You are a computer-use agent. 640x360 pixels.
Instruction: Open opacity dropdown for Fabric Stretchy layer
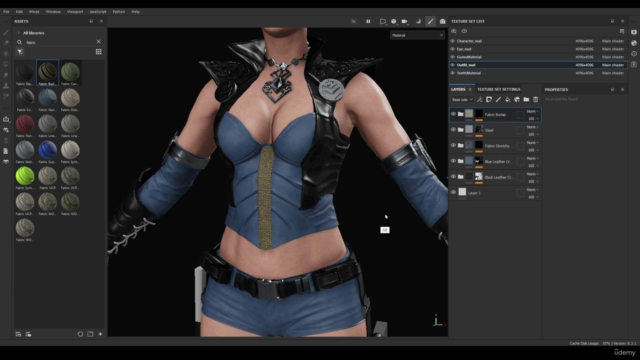coord(533,150)
